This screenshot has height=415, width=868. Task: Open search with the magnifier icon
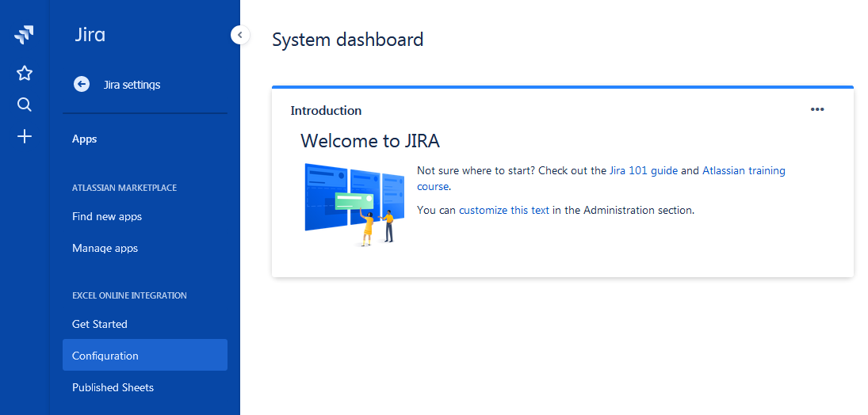[25, 105]
